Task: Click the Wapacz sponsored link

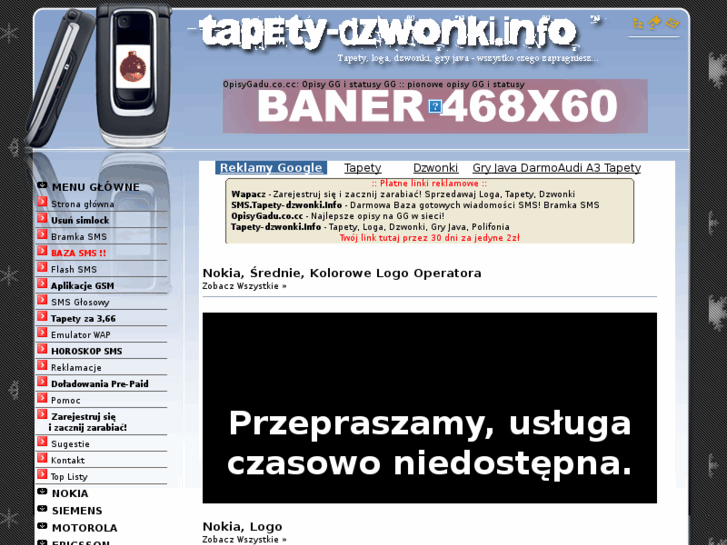Action: (x=249, y=194)
